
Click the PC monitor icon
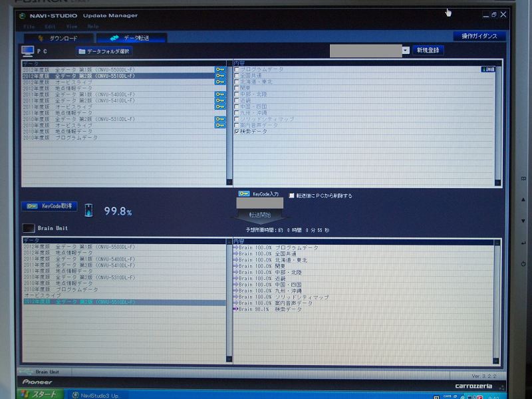pos(27,51)
